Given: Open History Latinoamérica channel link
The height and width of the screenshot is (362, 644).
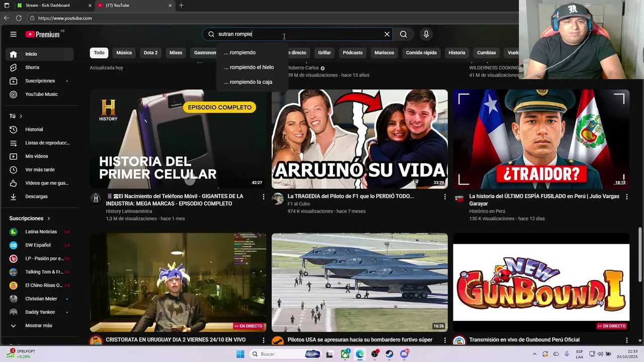Looking at the screenshot, I should point(129,211).
